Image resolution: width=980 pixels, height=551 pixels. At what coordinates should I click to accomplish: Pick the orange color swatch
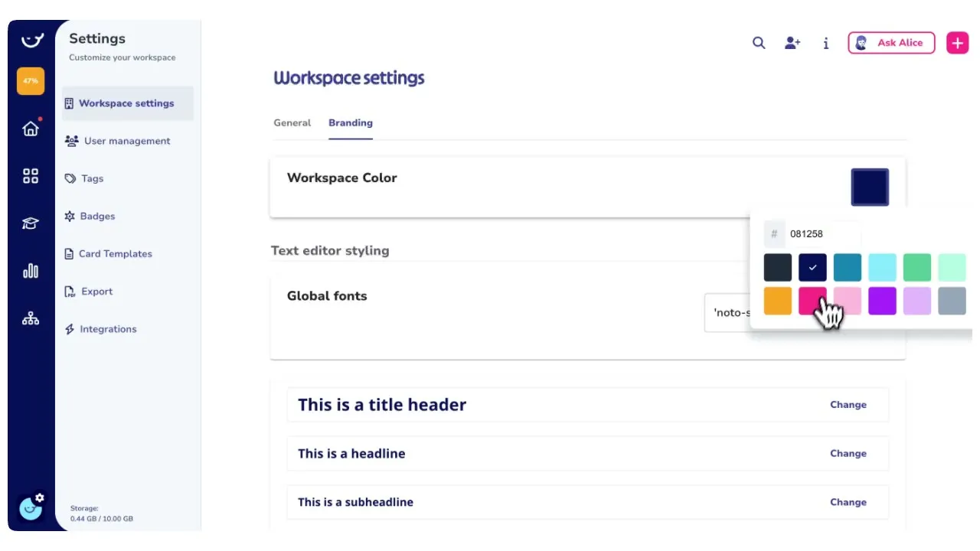point(778,302)
